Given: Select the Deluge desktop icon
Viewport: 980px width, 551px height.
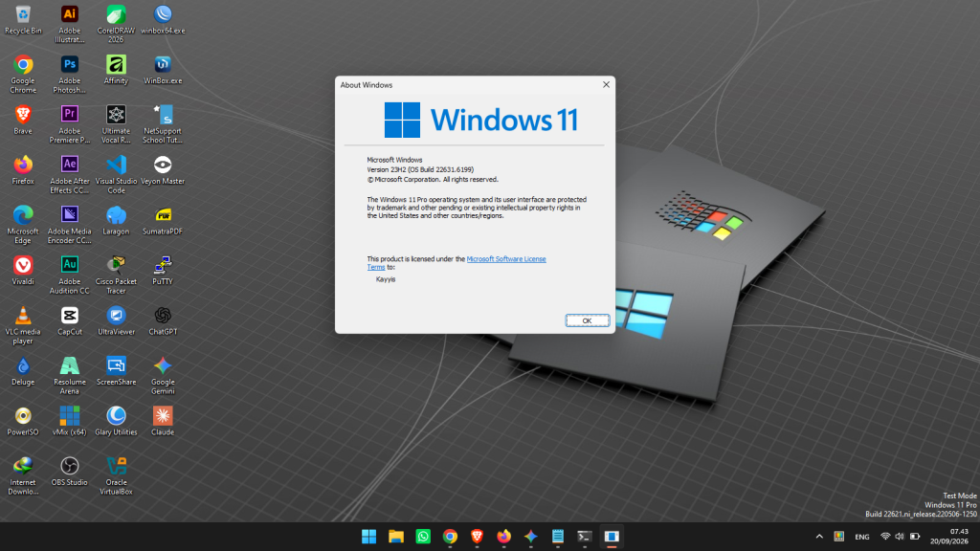Looking at the screenshot, I should pos(23,370).
